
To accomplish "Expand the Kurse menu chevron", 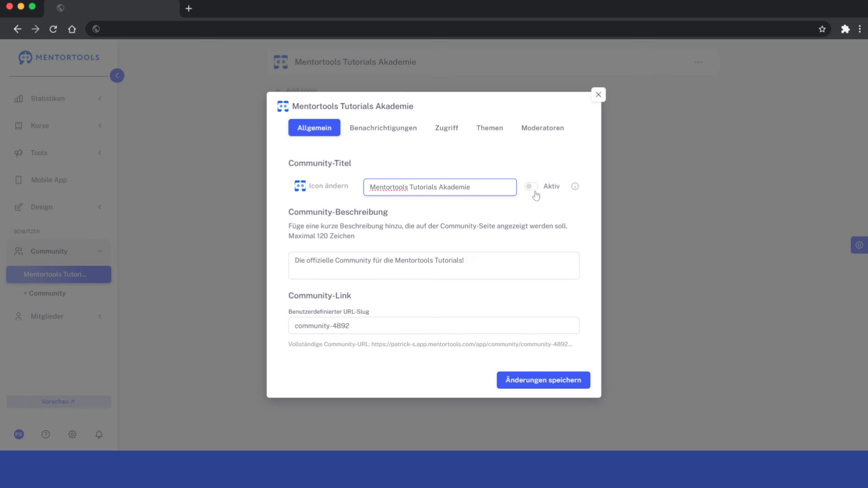I will point(100,126).
